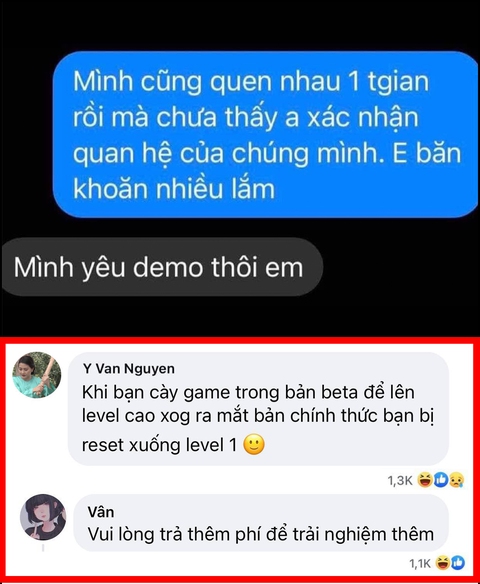Open Vân's anime avatar
The width and height of the screenshot is (480, 584).
pyautogui.click(x=42, y=517)
